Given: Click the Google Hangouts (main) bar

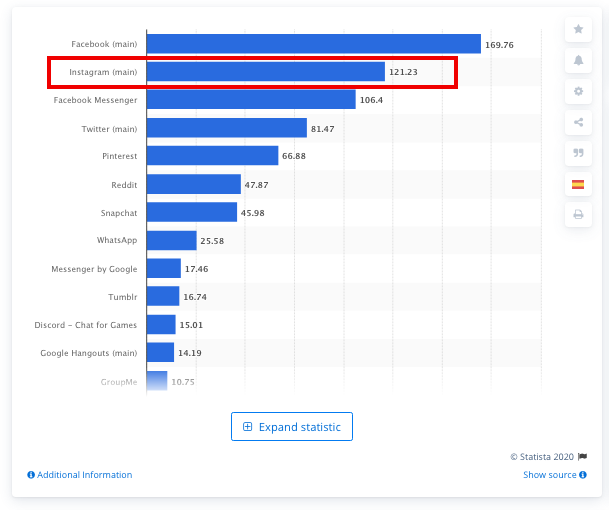Looking at the screenshot, I should coord(160,352).
